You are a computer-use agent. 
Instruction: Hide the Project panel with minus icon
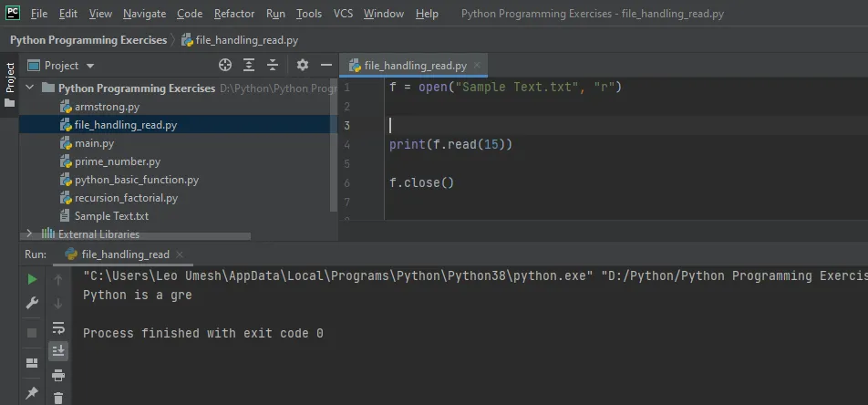pos(326,66)
